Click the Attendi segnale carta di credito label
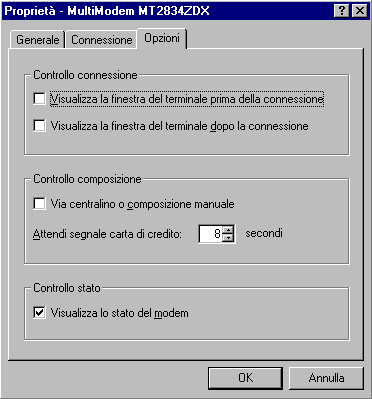This screenshot has width=372, height=399. tap(107, 234)
